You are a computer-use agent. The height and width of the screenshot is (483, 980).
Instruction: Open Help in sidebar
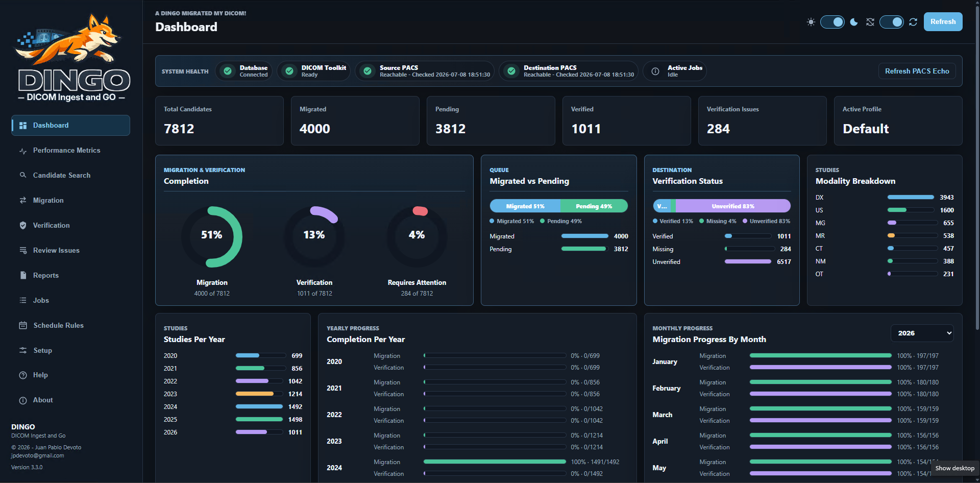click(x=70, y=375)
